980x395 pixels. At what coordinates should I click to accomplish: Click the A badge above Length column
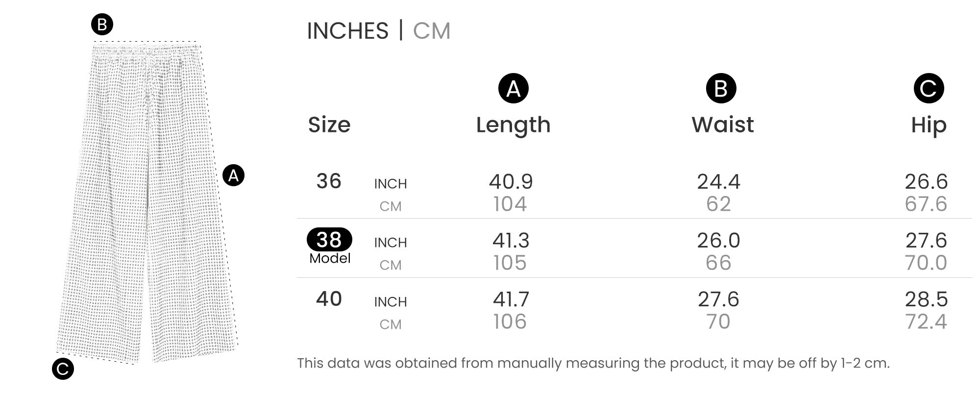tap(513, 89)
